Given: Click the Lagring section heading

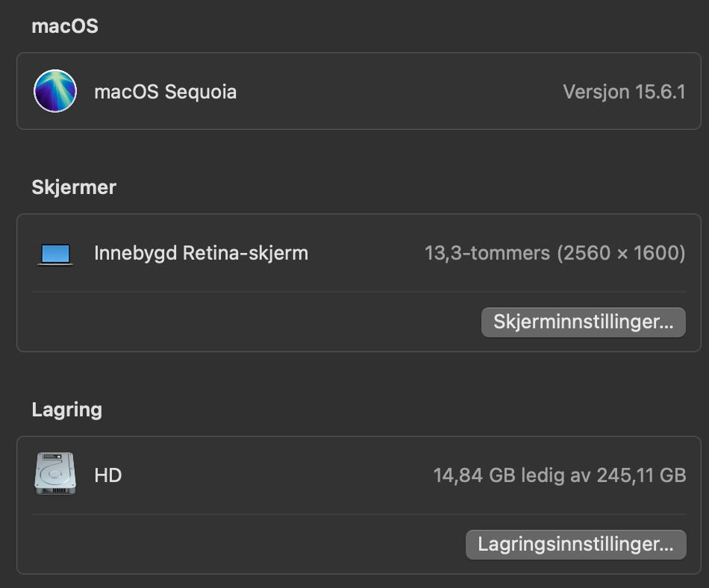Looking at the screenshot, I should (x=66, y=410).
